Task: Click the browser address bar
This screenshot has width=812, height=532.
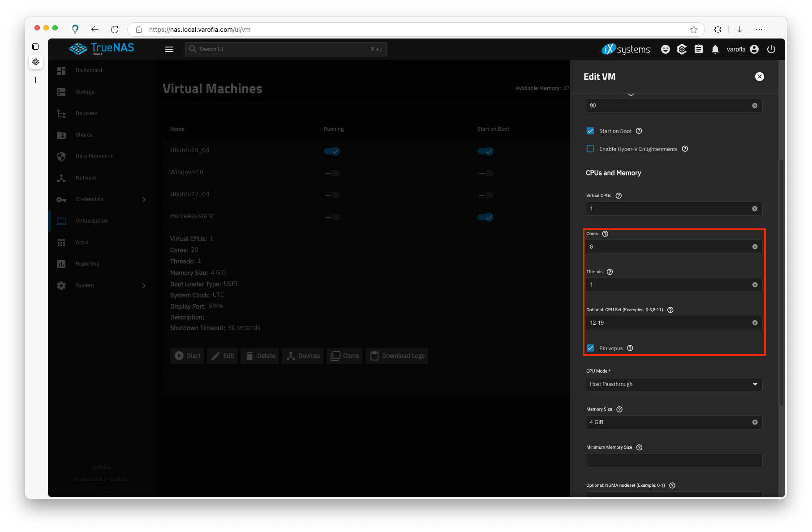Action: pyautogui.click(x=416, y=30)
